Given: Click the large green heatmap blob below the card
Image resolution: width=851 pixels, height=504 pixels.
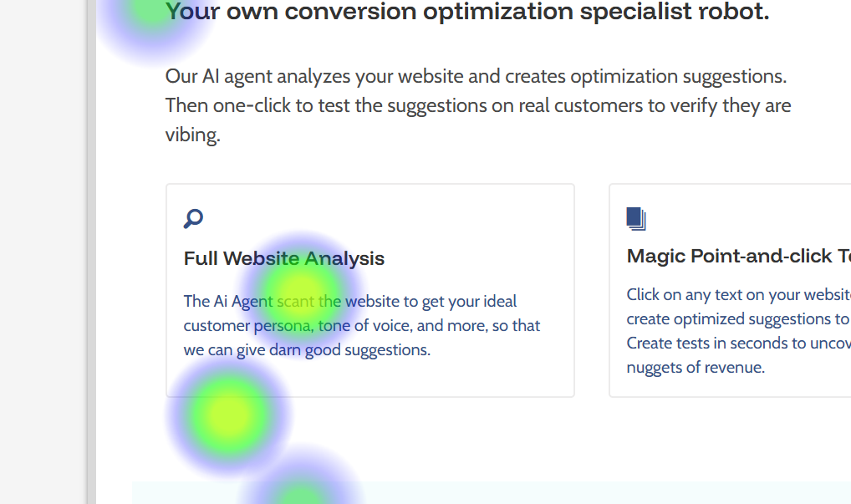Looking at the screenshot, I should (227, 413).
